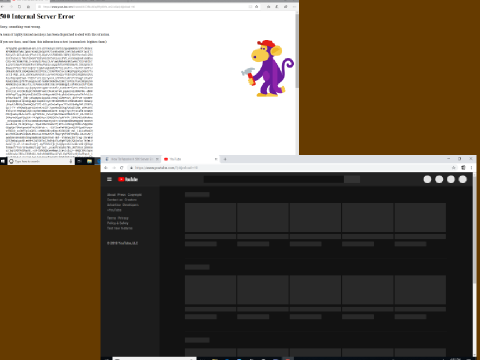Share the page from the Edge toolbar
The image size is (480, 360).
pyautogui.click(x=285, y=7)
